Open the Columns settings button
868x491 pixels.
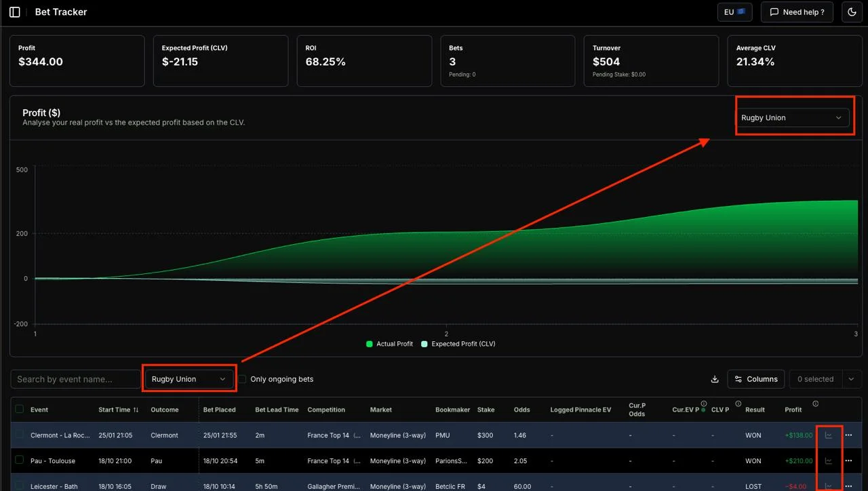755,379
